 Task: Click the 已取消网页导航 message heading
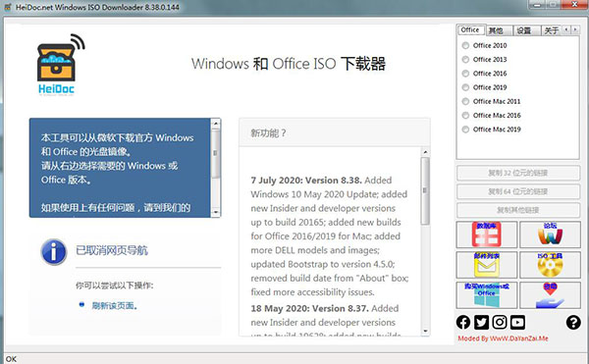coord(112,250)
